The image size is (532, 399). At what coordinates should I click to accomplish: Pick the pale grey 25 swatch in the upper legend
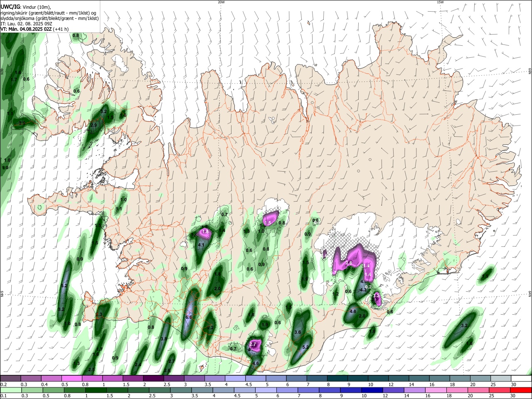click(x=501, y=378)
